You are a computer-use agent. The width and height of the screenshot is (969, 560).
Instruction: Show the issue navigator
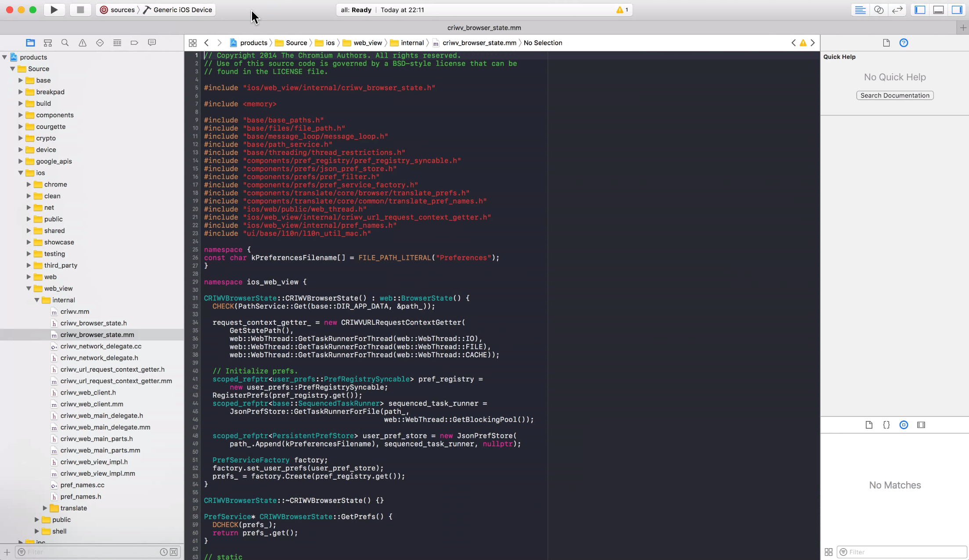[83, 43]
